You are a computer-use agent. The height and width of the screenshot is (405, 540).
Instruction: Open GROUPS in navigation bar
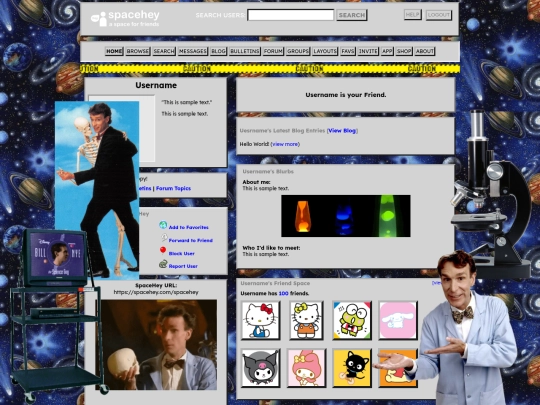point(298,51)
